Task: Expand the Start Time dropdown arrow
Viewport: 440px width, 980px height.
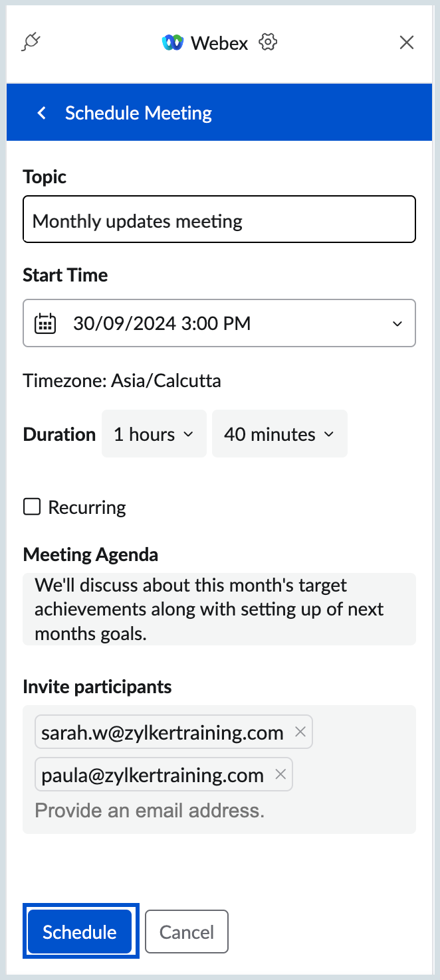Action: coord(397,324)
